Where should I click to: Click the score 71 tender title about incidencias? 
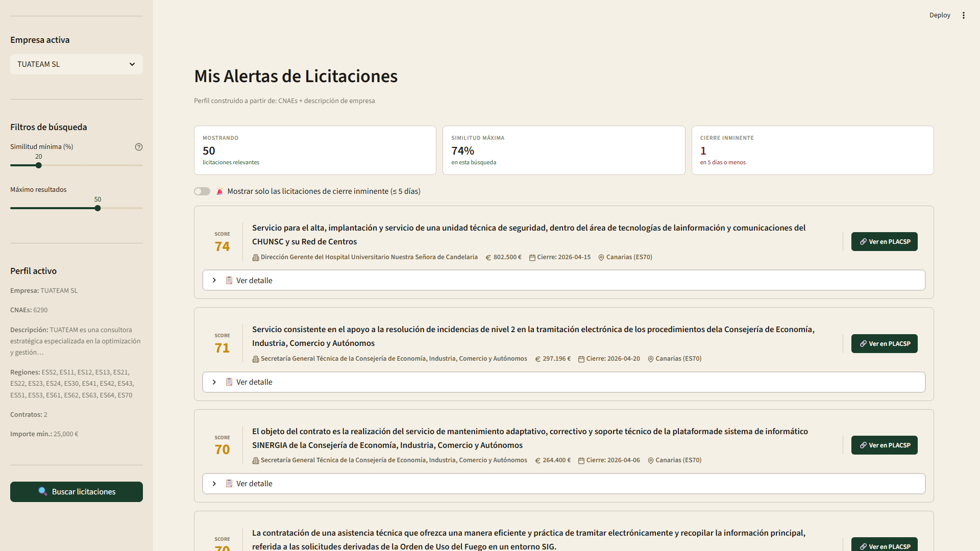point(533,336)
